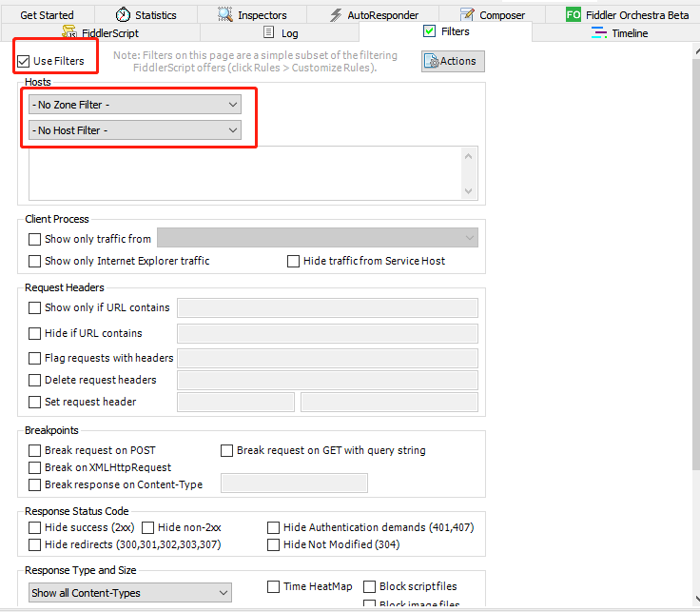This screenshot has height=612, width=700.
Task: Toggle the Time HeatMap checkbox
Action: (x=273, y=586)
